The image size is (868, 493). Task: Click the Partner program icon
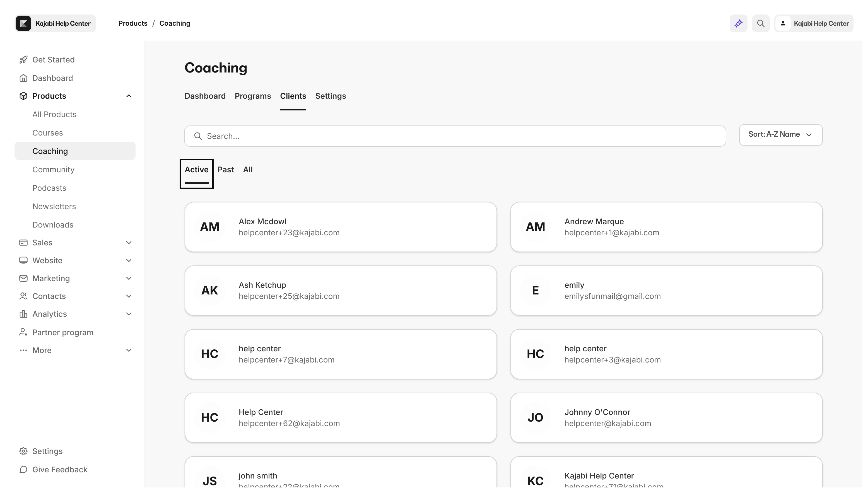(x=23, y=332)
